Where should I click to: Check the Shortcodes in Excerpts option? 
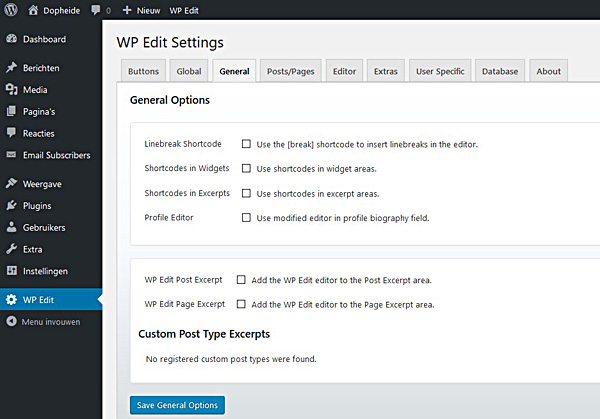pyautogui.click(x=246, y=193)
